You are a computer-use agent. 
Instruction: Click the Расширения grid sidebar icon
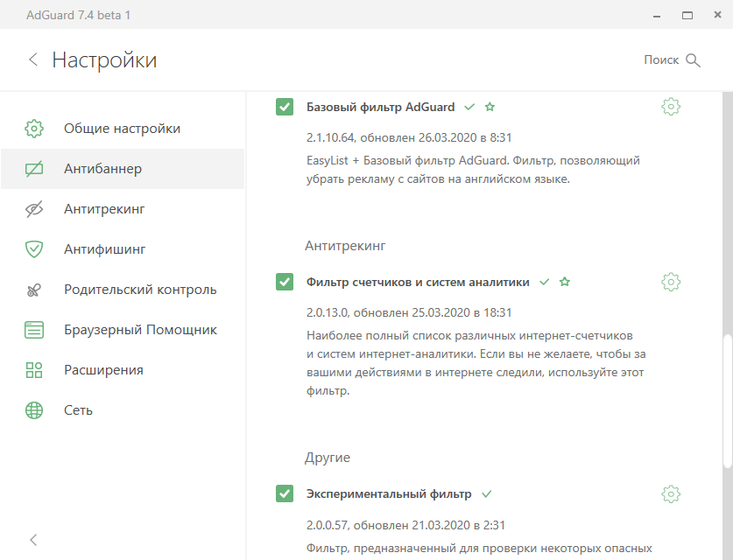(x=34, y=370)
